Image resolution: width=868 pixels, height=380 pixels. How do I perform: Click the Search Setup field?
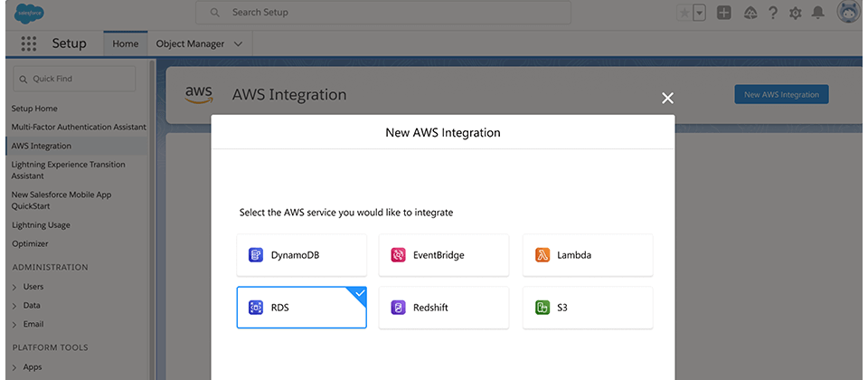(x=383, y=12)
